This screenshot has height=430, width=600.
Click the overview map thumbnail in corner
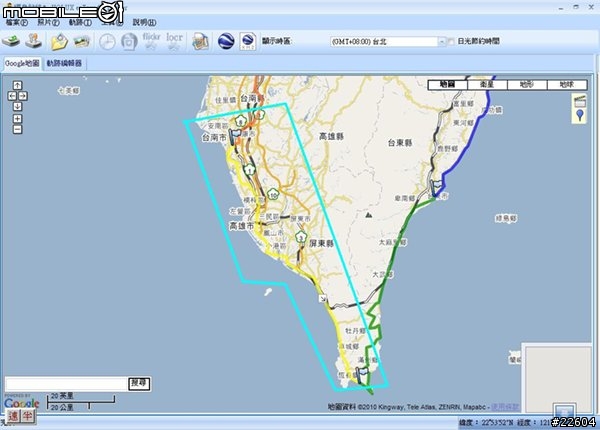coord(558,378)
